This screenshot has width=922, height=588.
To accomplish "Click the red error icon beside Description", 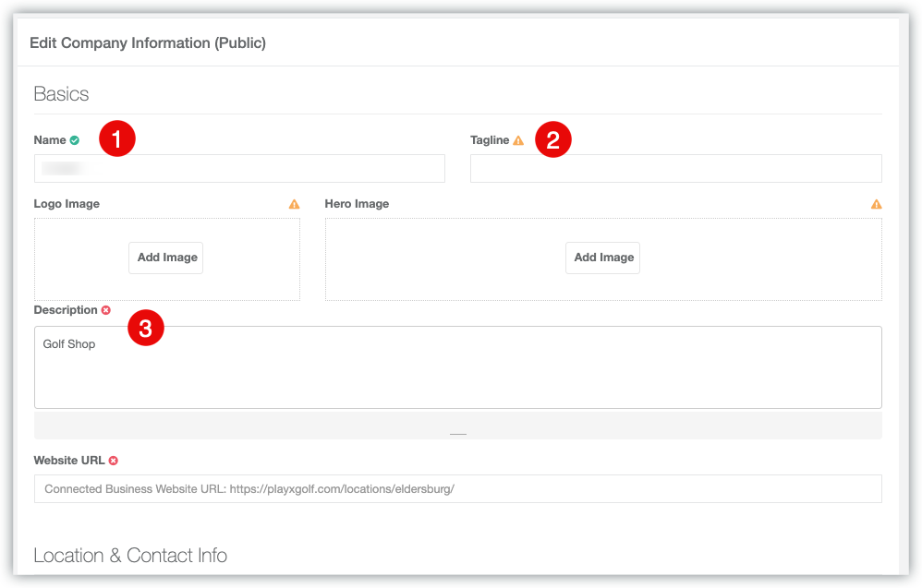I will coord(106,310).
